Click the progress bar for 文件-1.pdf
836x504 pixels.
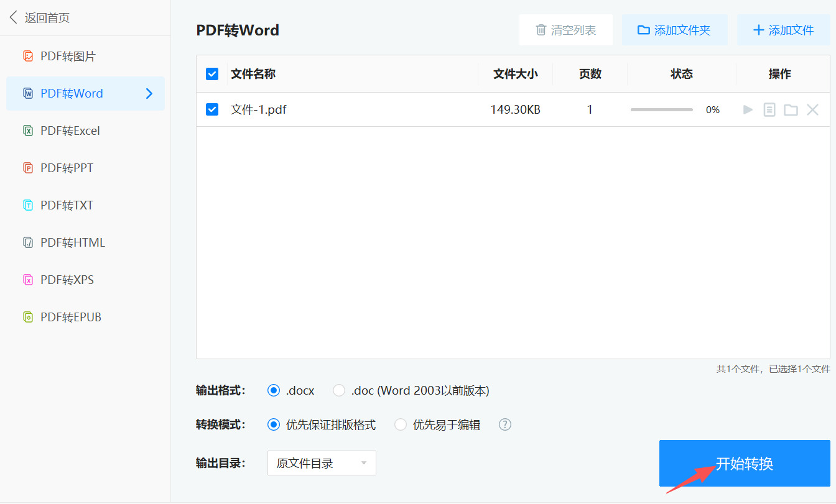(662, 110)
